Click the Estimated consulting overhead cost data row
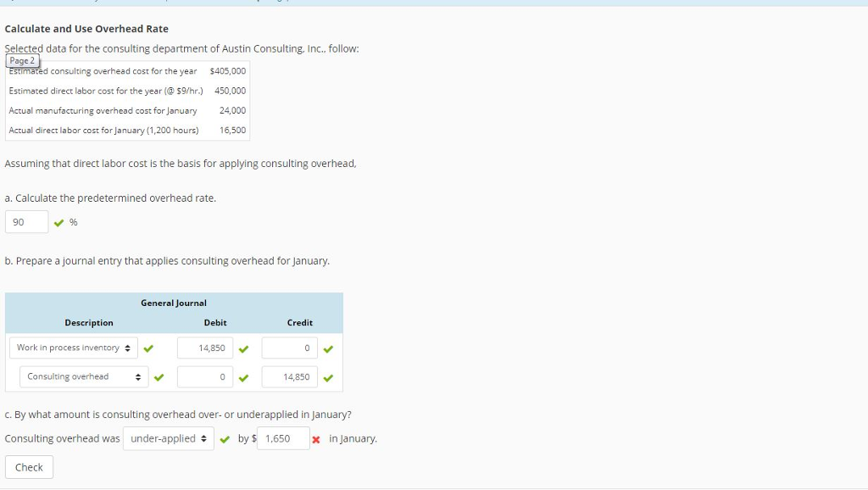Image resolution: width=868 pixels, height=490 pixels. coord(102,71)
